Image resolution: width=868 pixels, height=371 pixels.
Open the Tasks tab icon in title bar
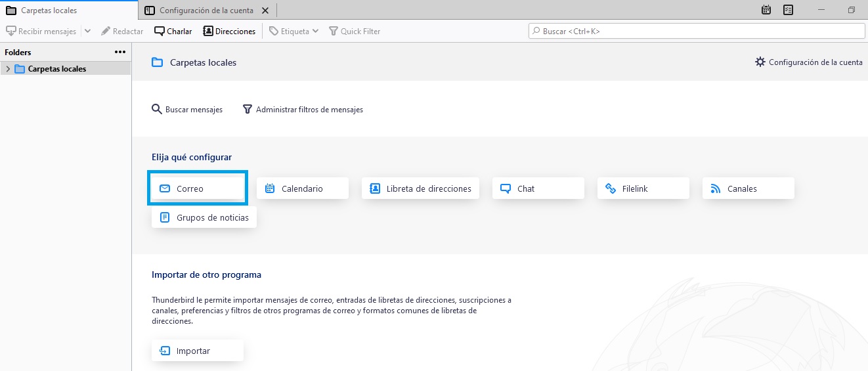(789, 10)
